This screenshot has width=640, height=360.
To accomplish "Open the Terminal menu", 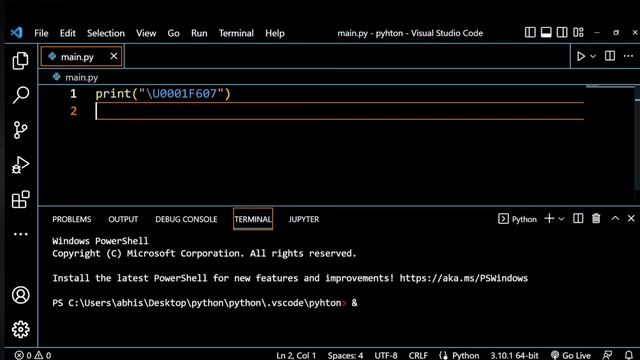I will (x=236, y=33).
